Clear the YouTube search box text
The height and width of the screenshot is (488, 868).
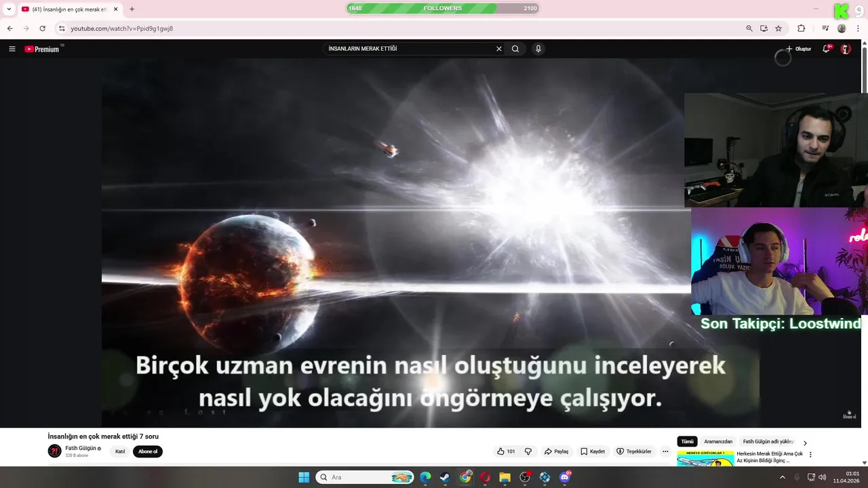[x=499, y=49]
